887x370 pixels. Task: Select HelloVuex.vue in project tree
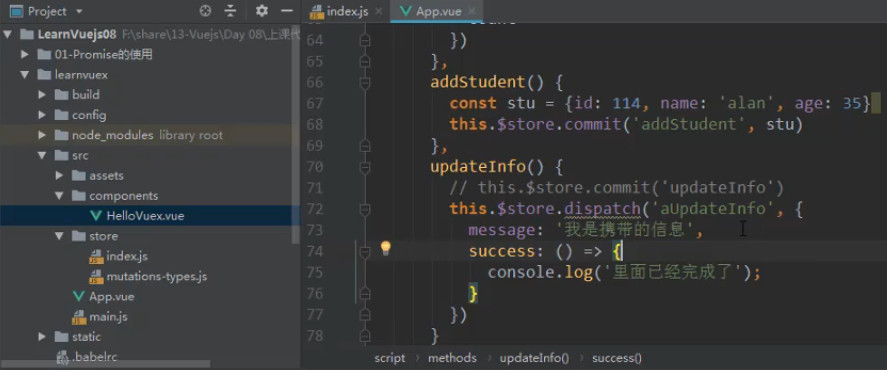pyautogui.click(x=145, y=216)
